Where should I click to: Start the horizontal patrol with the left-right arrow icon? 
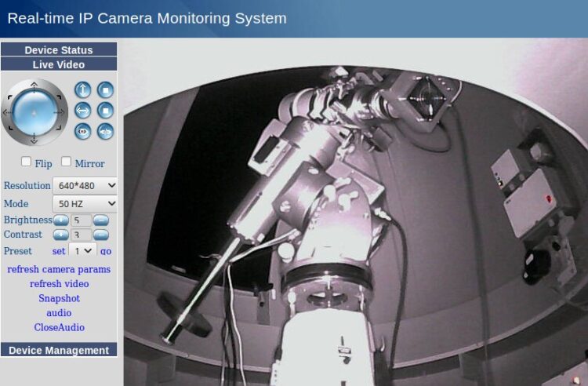(83, 111)
